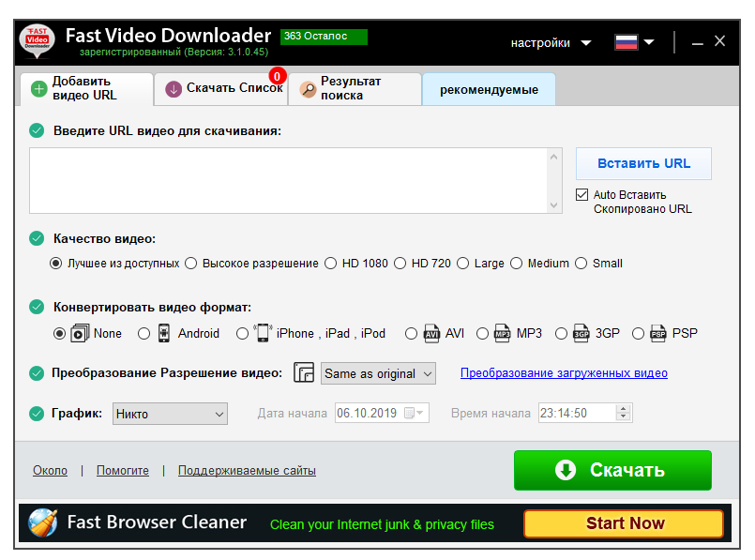Screen dimensions: 755x560
Task: Click the green plus icon on the Добавить видео URL tab
Action: click(x=38, y=88)
